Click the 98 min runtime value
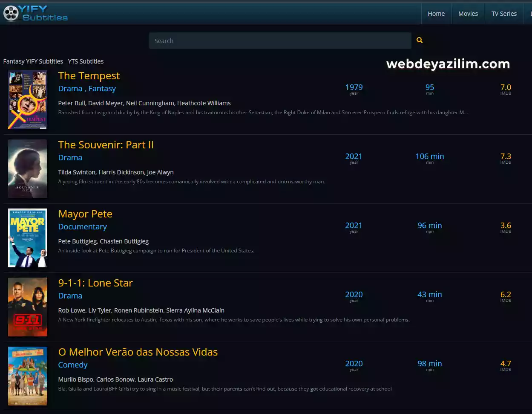The height and width of the screenshot is (414, 532). (430, 364)
